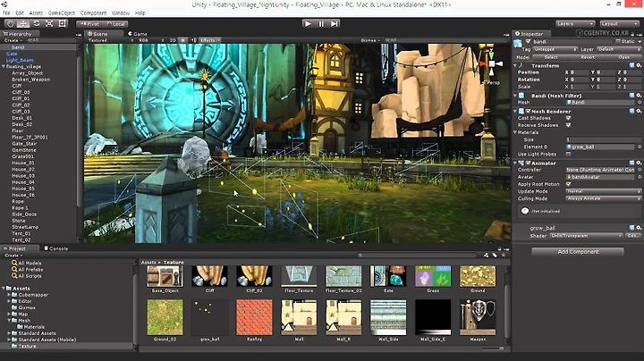Select the Rect transform tool

pyautogui.click(x=62, y=24)
